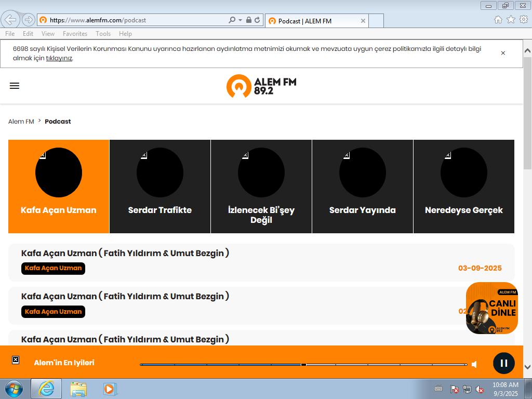Open the Favorites menu
Screen dimensions: 532x399
pyautogui.click(x=75, y=34)
